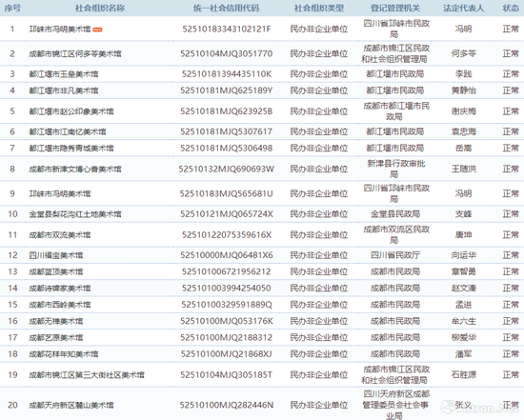The height and width of the screenshot is (420, 524).
Task: Click legal representative 袁忠海
Action: tap(464, 131)
